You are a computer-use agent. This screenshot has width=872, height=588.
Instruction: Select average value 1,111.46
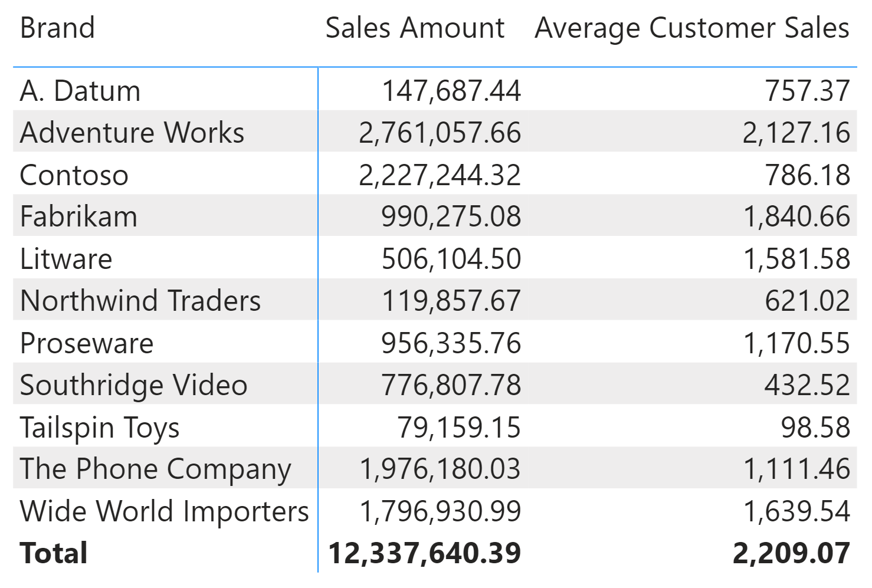(796, 469)
